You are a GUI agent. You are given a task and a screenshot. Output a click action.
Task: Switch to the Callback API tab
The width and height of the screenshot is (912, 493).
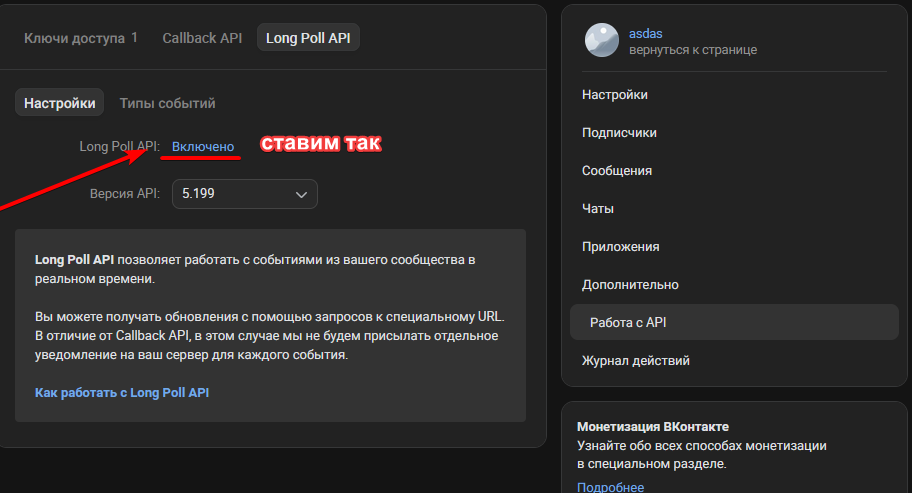[202, 38]
